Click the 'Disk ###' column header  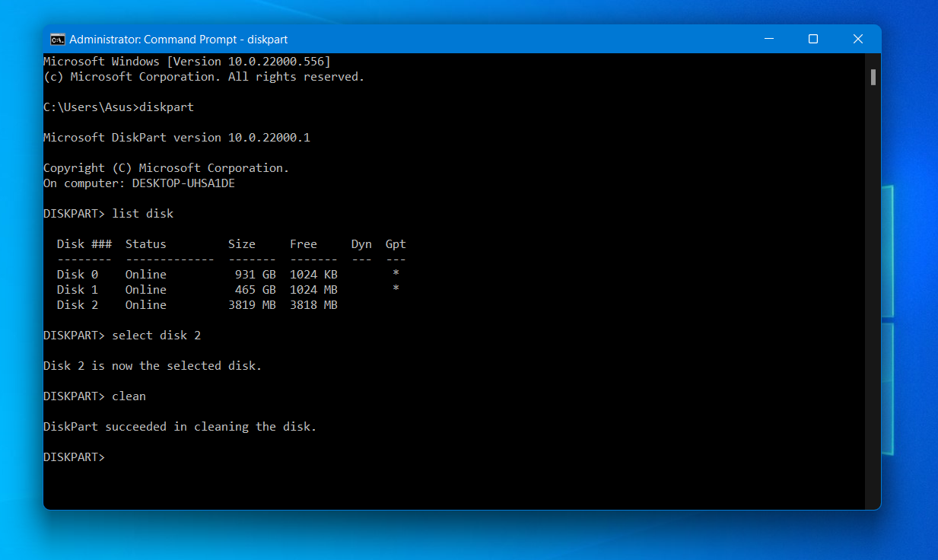(x=84, y=244)
